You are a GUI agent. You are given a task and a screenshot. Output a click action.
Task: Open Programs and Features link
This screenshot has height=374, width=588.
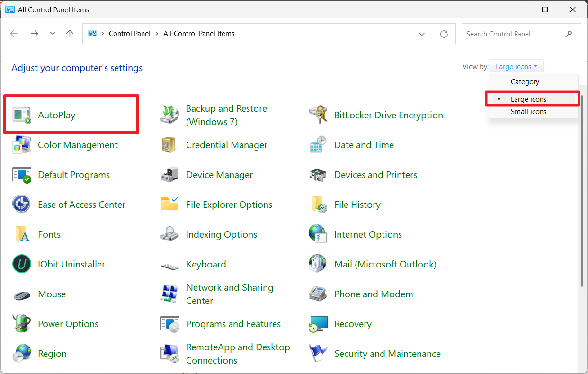click(233, 324)
